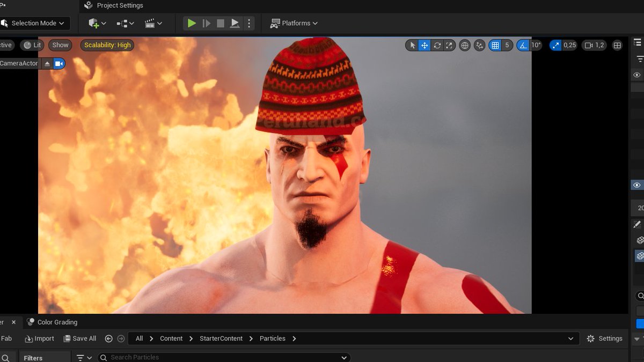This screenshot has height=362, width=644.
Task: Close the Content Browser tab
Action: (13, 322)
